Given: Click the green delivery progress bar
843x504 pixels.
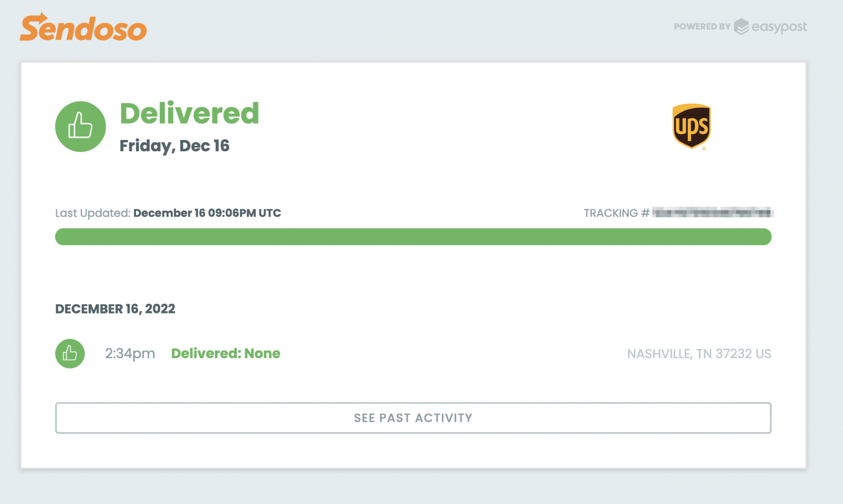Looking at the screenshot, I should coord(413,237).
